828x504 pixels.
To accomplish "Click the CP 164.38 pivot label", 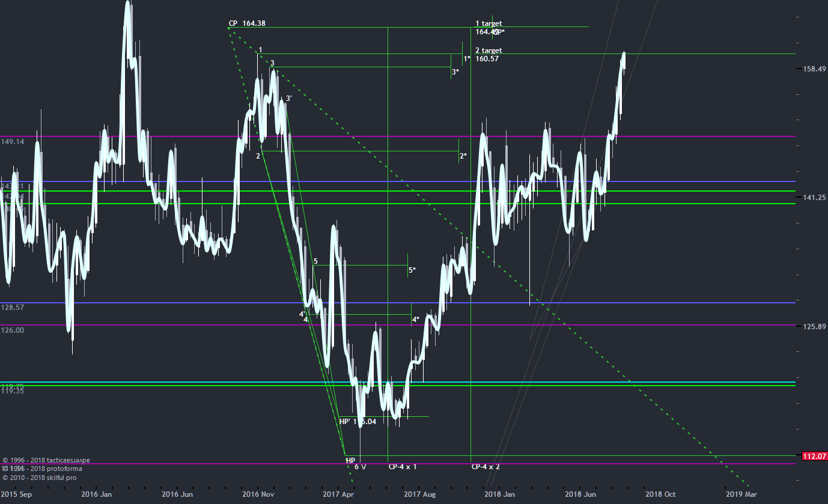I will click(x=247, y=23).
